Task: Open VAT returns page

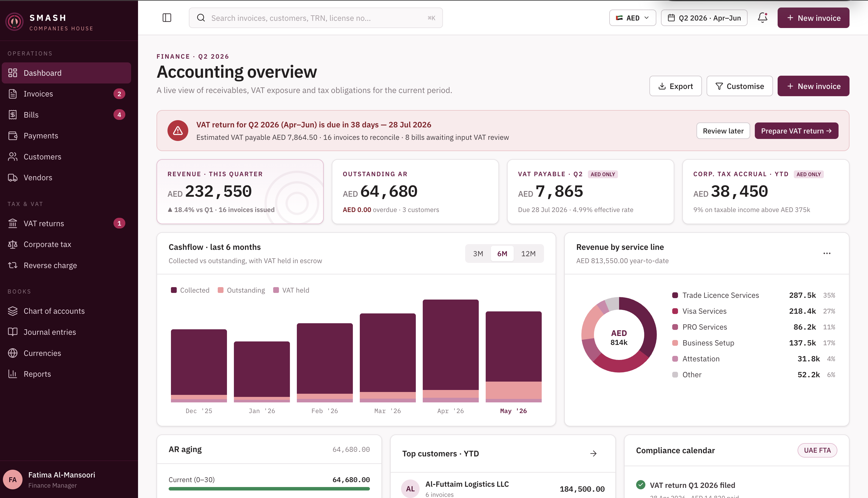Action: pos(66,223)
